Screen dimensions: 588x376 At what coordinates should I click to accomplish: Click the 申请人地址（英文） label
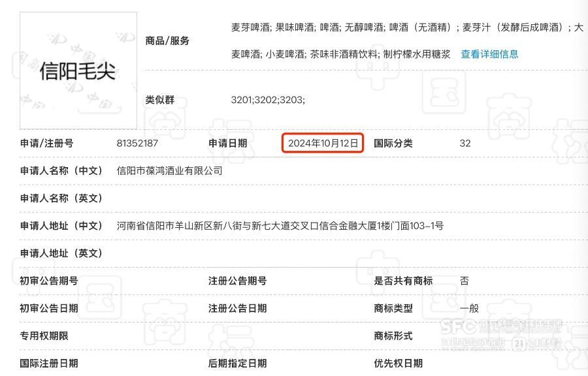coord(61,253)
